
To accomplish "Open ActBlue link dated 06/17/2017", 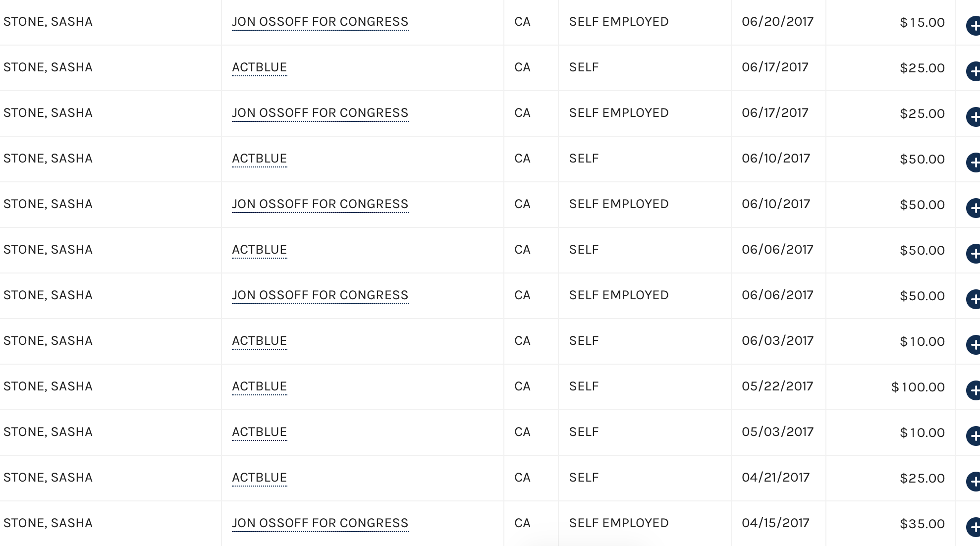I will click(260, 67).
